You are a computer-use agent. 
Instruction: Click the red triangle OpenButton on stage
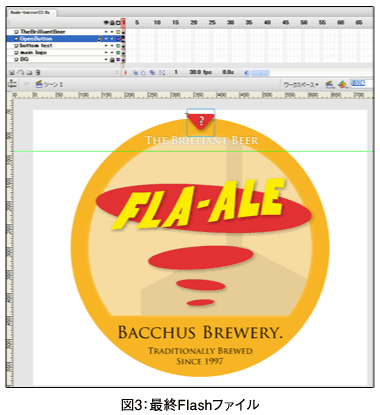tap(201, 121)
